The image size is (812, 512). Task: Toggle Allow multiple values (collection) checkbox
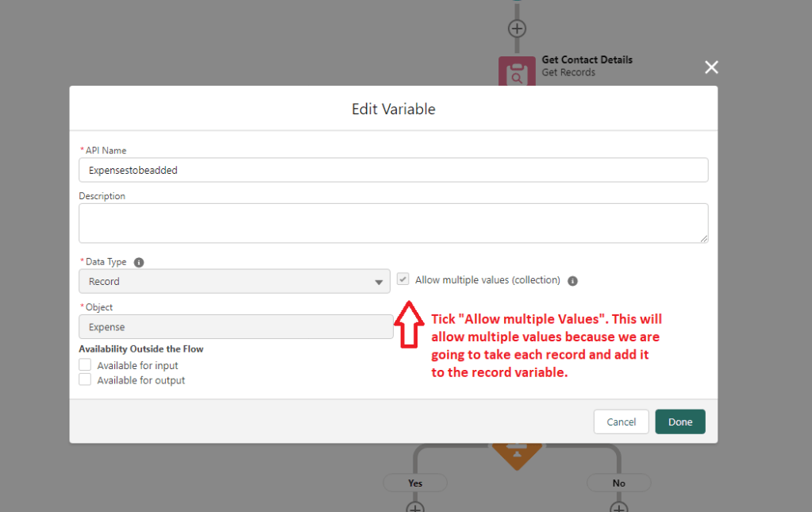[x=403, y=280]
